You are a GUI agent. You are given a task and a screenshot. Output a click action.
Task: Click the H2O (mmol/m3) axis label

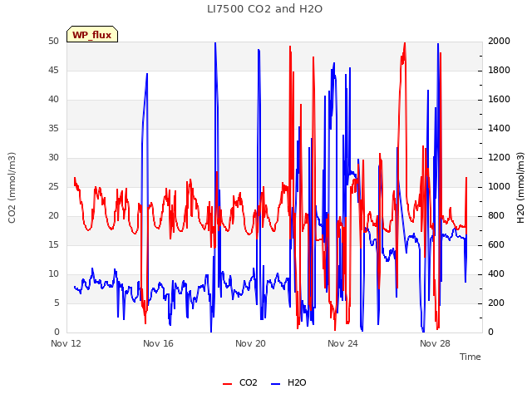[520, 188]
